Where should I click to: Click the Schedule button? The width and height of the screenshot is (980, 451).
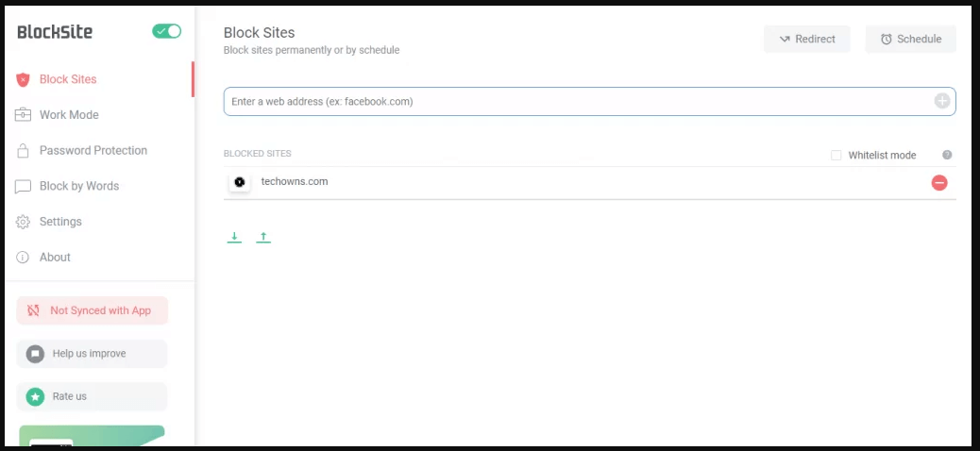click(910, 39)
